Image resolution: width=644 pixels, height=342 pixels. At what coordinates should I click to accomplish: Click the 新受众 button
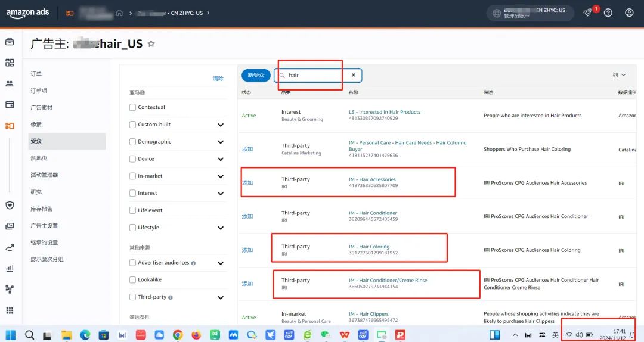pos(256,75)
